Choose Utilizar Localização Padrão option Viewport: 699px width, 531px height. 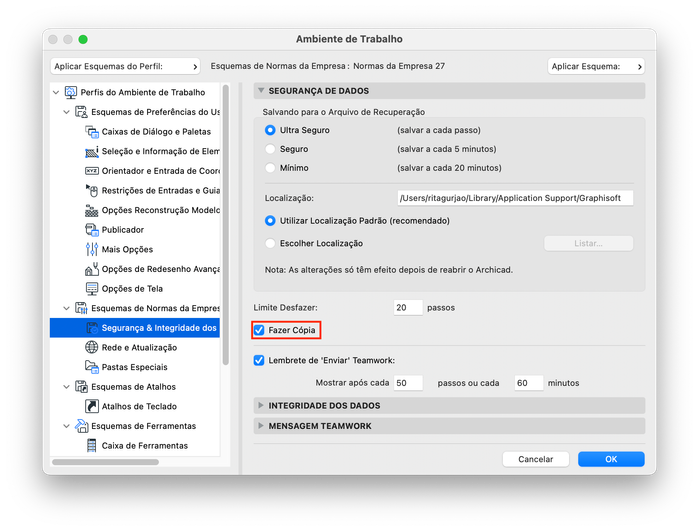click(270, 221)
